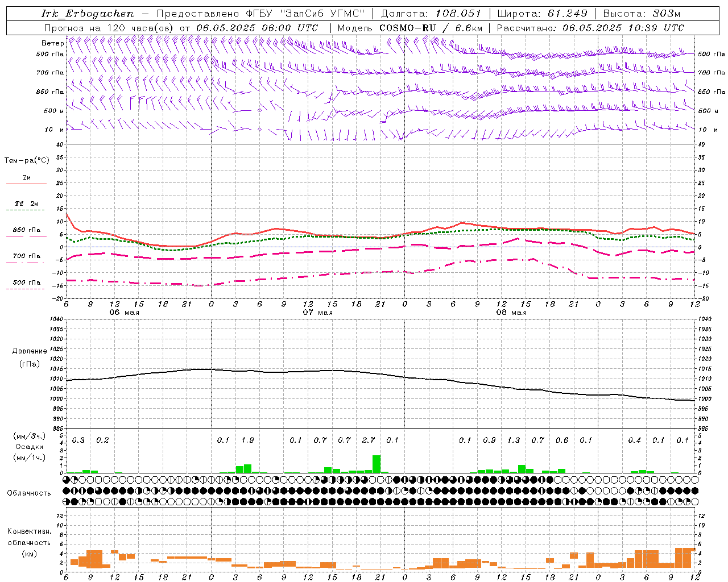Image resolution: width=728 pixels, height=582 pixels.
Task: Click the 2м legend label above the blue line sample
Action: (27, 178)
